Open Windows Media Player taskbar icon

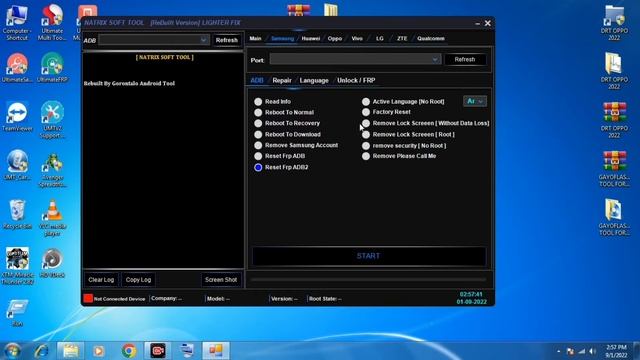tap(99, 351)
